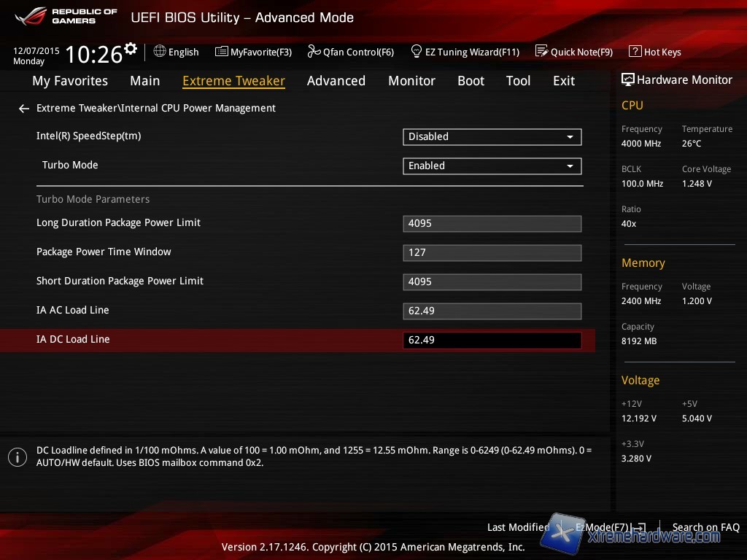Click the globe language icon
This screenshot has height=560, width=747.
tap(160, 52)
